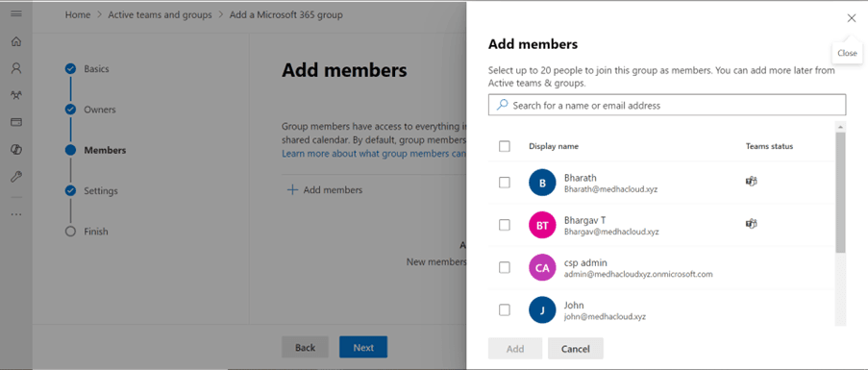This screenshot has width=868, height=370.
Task: Click the member list scrollbar thumb
Action: (x=841, y=193)
